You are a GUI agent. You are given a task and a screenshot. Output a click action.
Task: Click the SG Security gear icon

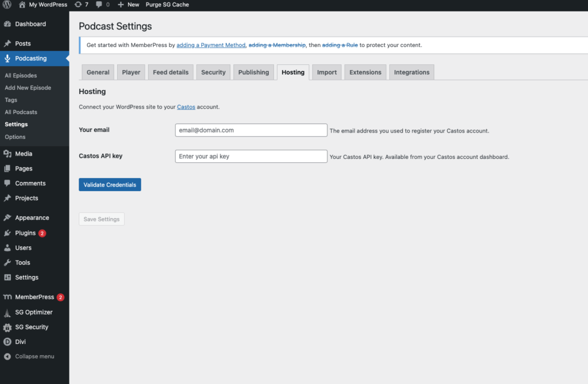tap(7, 327)
